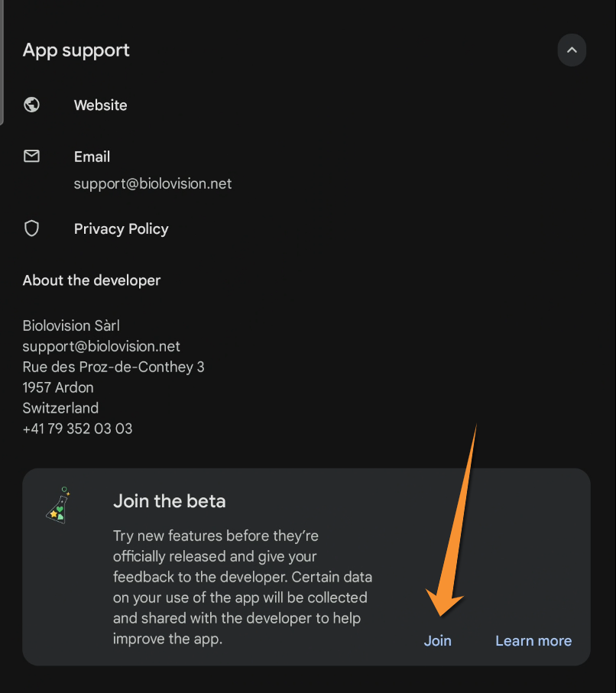Open the Privacy Policy link
The height and width of the screenshot is (693, 616).
[x=121, y=229]
